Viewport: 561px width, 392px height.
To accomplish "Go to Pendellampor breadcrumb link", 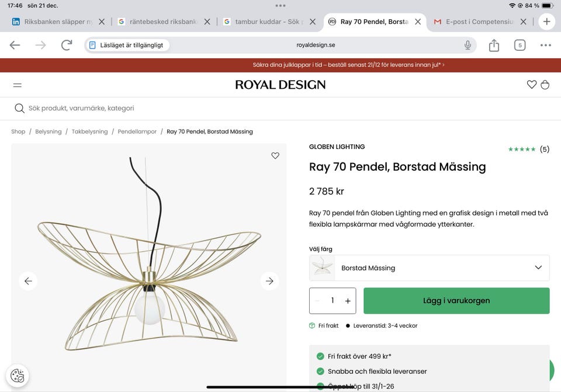I will pyautogui.click(x=137, y=131).
